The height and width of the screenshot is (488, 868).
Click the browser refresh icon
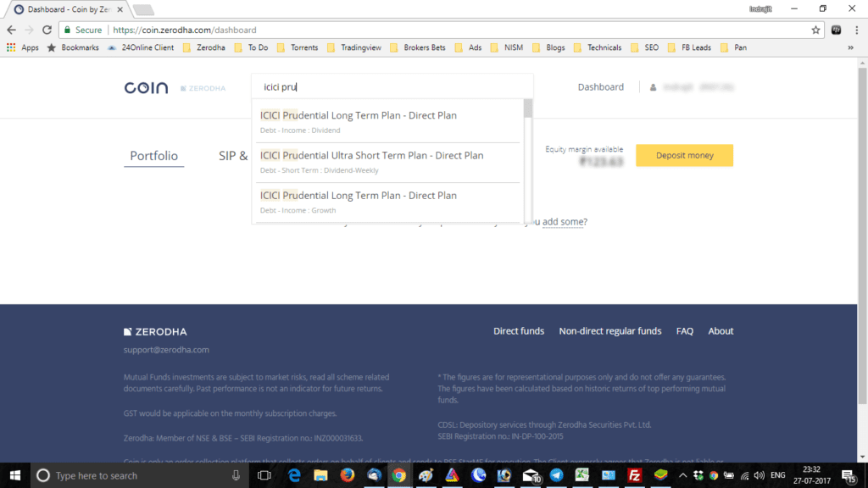[48, 29]
